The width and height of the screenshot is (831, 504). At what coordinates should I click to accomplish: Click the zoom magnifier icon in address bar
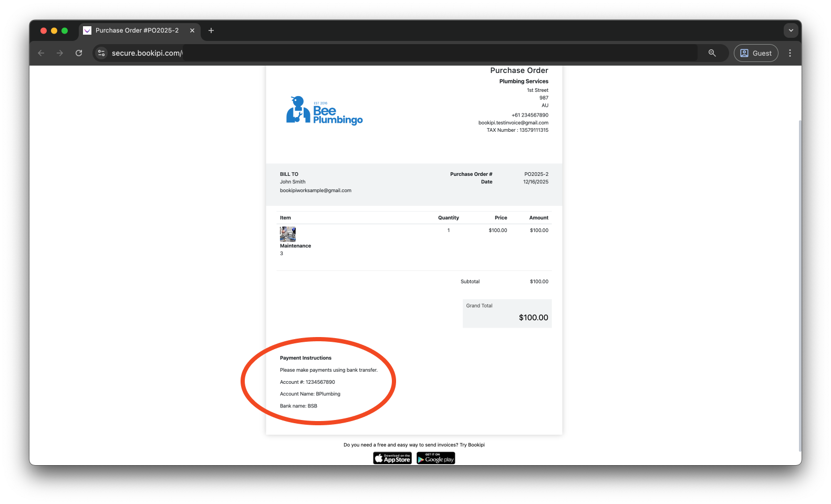click(712, 53)
